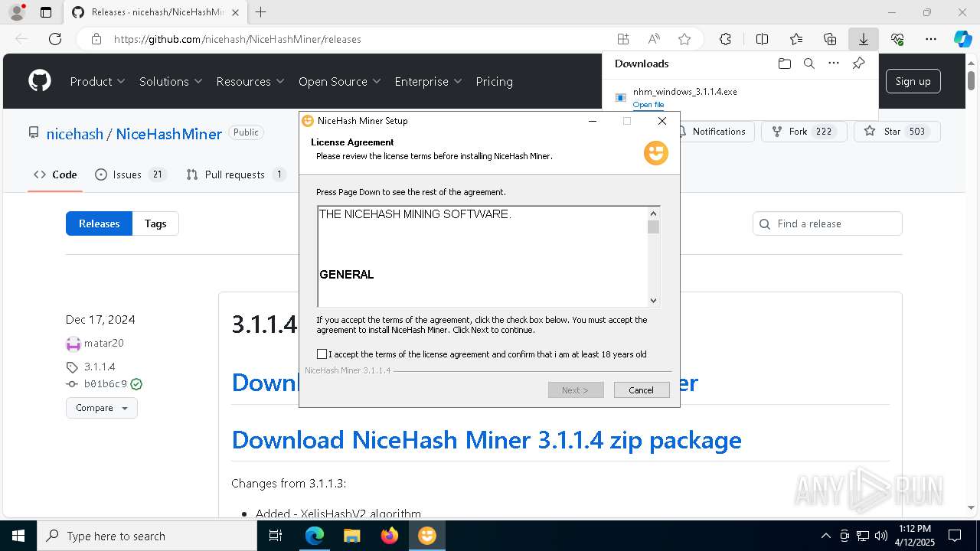Switch to the Tags tab

point(155,223)
